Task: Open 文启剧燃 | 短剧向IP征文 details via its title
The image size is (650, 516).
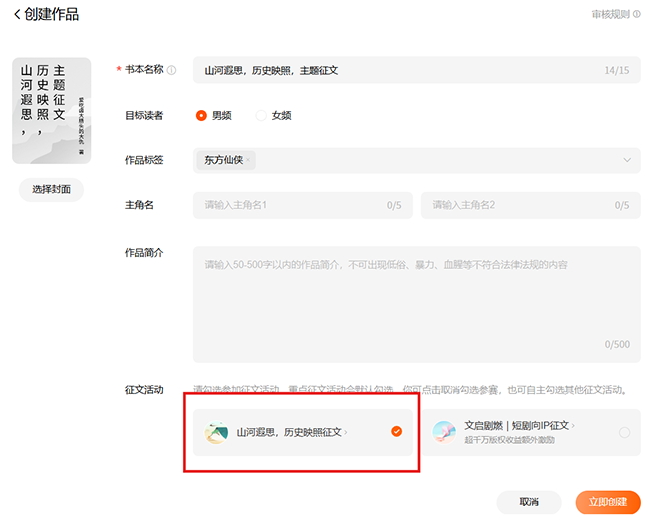Action: [x=517, y=425]
